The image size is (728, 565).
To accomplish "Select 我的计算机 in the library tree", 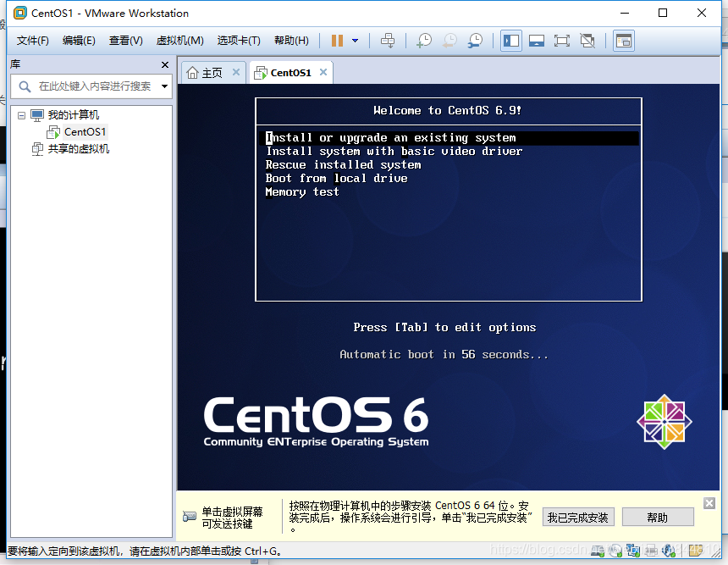I will [74, 114].
